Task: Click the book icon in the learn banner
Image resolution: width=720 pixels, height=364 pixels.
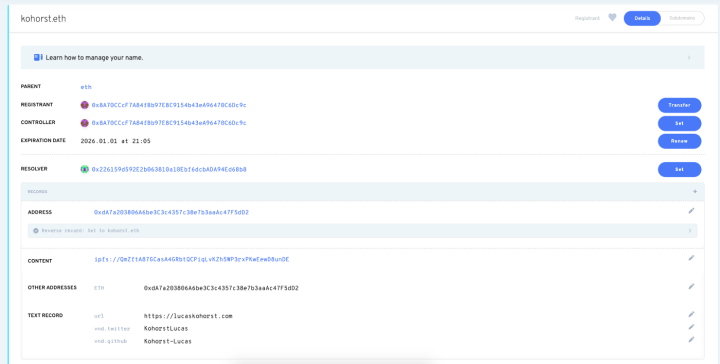Action: pyautogui.click(x=38, y=57)
